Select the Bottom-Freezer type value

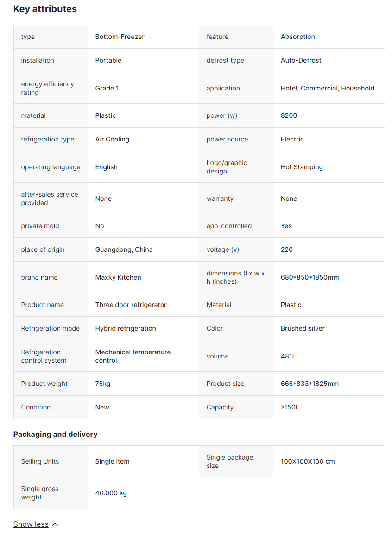click(120, 37)
